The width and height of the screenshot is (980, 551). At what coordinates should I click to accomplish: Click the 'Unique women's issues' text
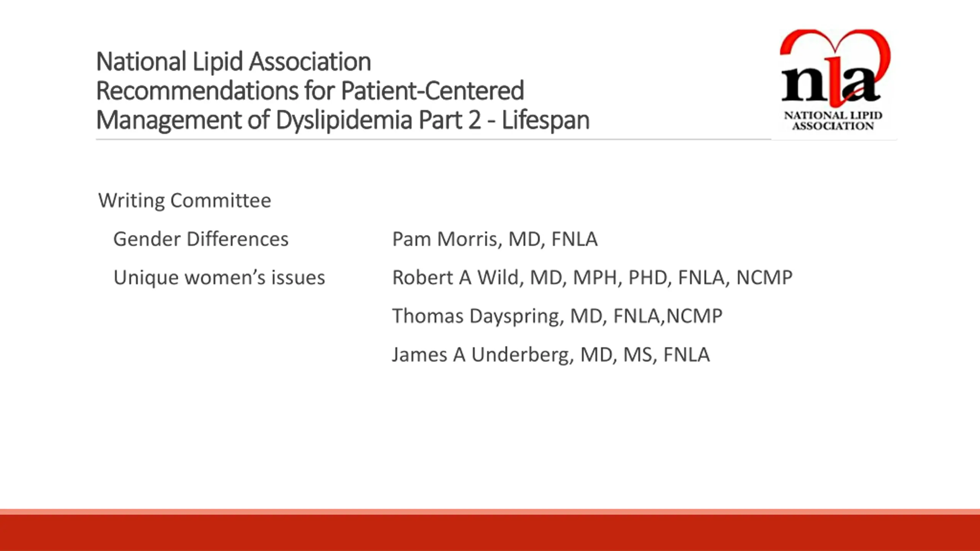[219, 277]
